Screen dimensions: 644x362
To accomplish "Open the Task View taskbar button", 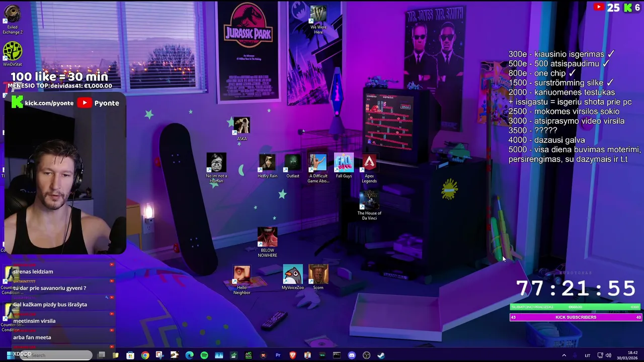I will (x=101, y=355).
